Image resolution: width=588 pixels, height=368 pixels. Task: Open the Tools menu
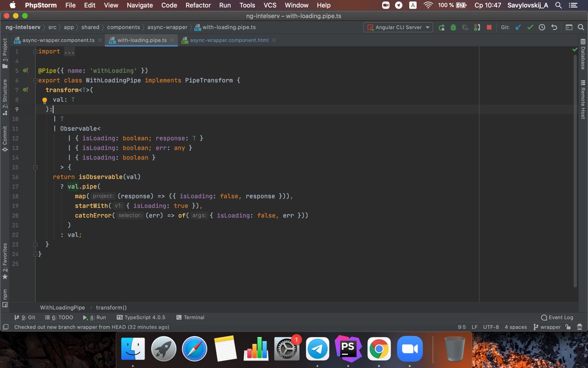pyautogui.click(x=247, y=5)
